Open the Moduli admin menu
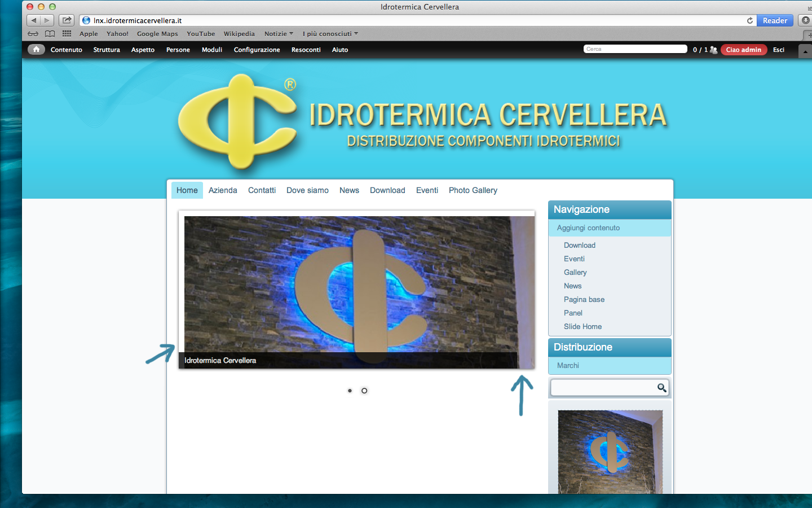 click(x=212, y=50)
